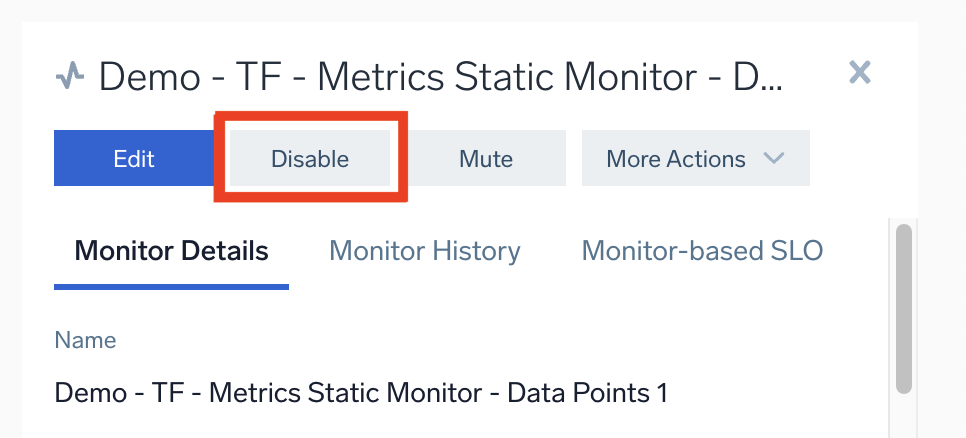Open the Monitor History tab
Viewport: 966px width, 438px height.
coord(424,250)
